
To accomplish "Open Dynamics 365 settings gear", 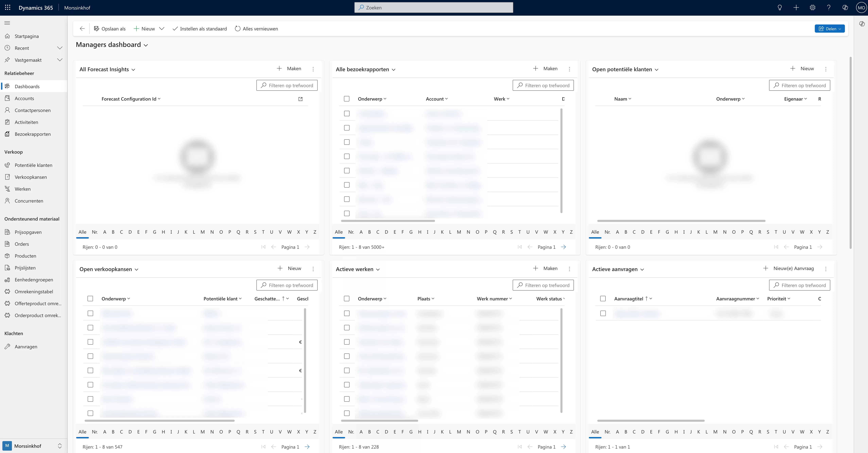I will [x=812, y=7].
